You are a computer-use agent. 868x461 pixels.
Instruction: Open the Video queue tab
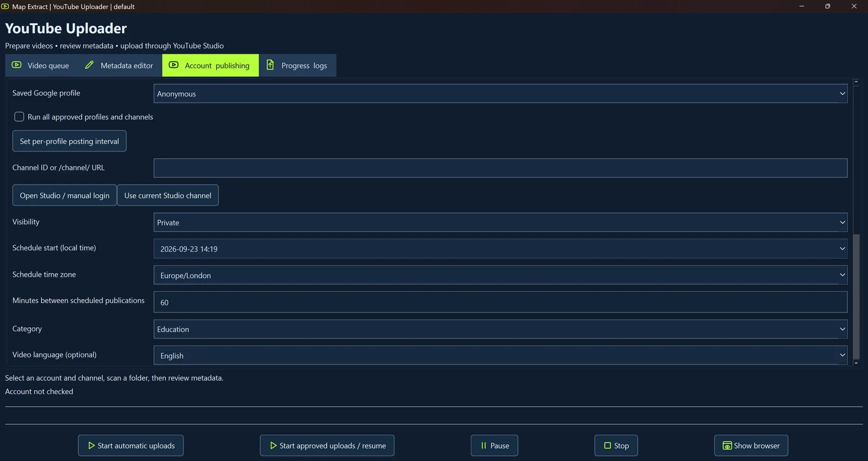(x=41, y=66)
